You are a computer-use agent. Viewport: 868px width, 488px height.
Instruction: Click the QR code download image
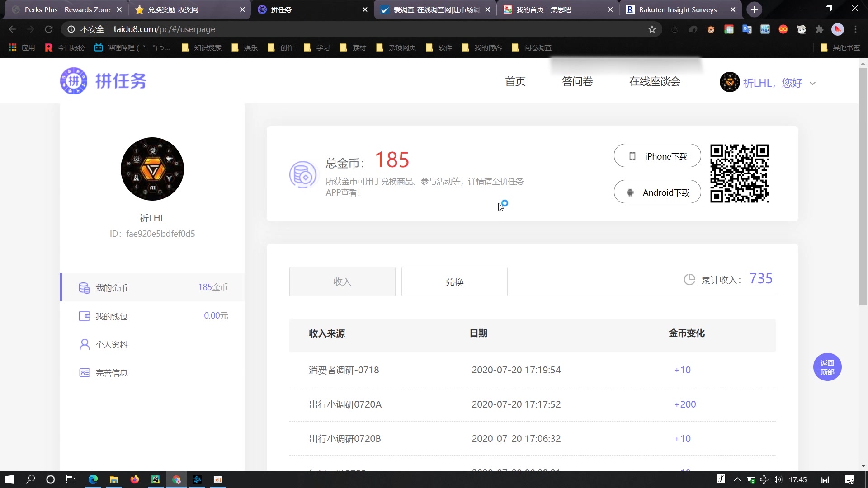(741, 173)
